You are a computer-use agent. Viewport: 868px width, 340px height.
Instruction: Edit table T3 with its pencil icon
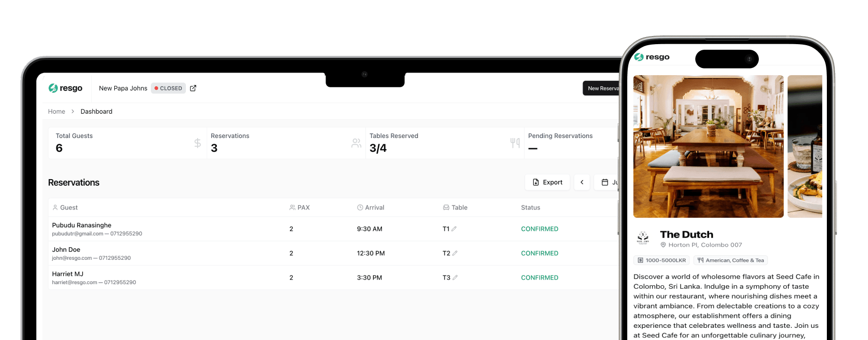pyautogui.click(x=455, y=278)
